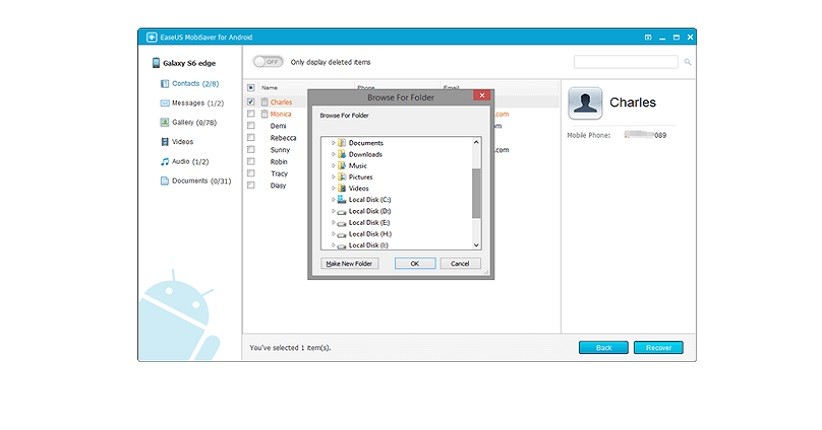Click the deleted-item trash icon beside Charles
Screen dimensions: 822x430
click(265, 102)
